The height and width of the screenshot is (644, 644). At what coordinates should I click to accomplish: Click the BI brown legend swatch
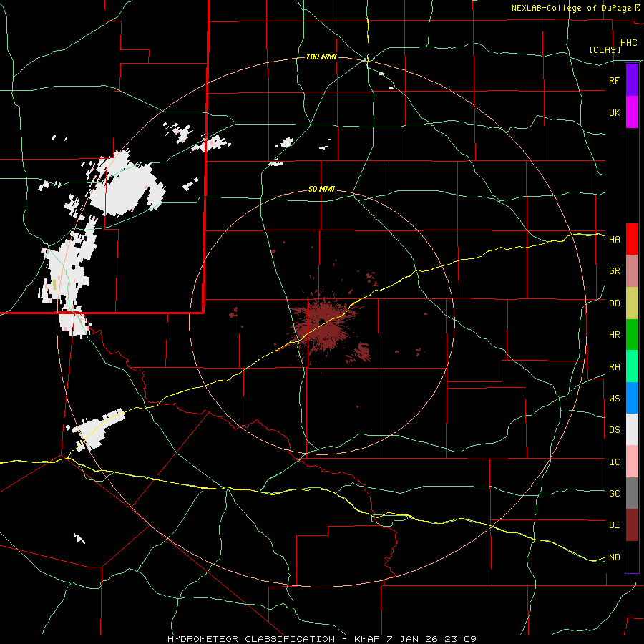[x=632, y=525]
